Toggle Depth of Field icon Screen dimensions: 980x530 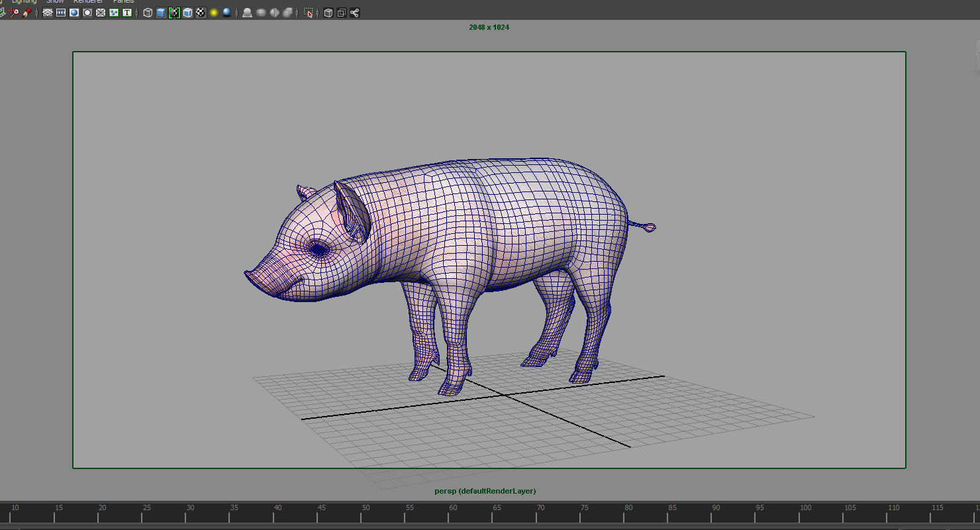[x=288, y=13]
